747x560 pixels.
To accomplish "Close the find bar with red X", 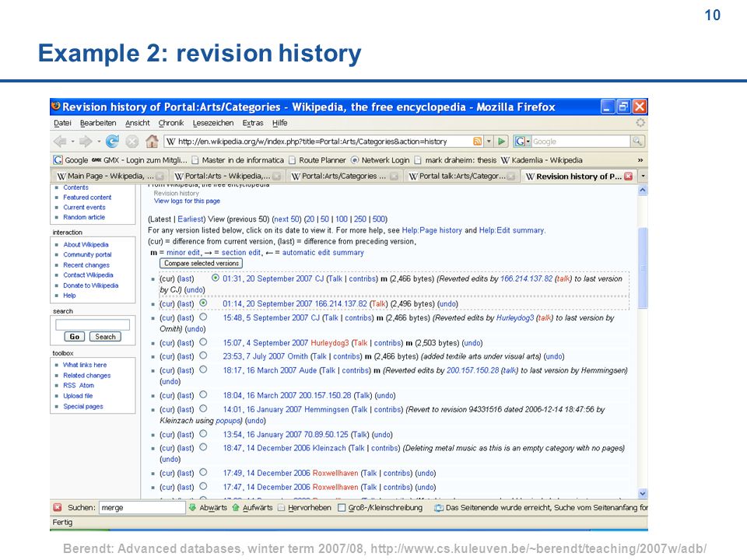I will pyautogui.click(x=58, y=508).
